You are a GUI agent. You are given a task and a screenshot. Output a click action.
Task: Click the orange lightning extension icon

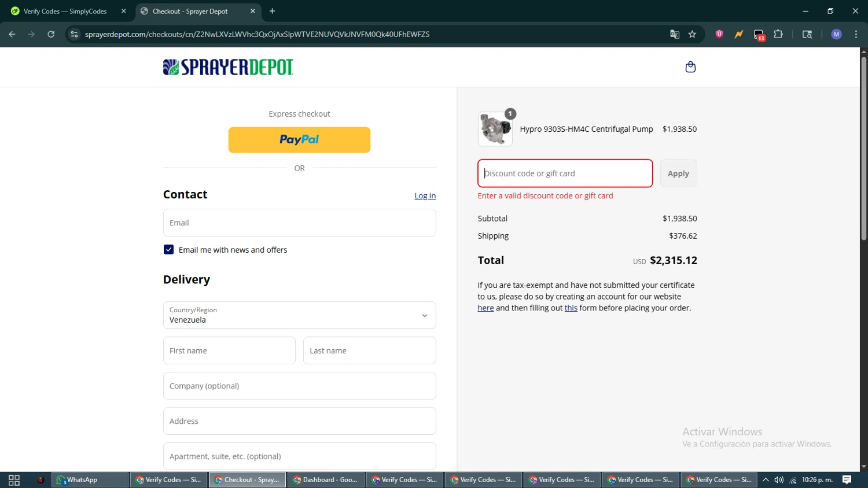click(739, 34)
